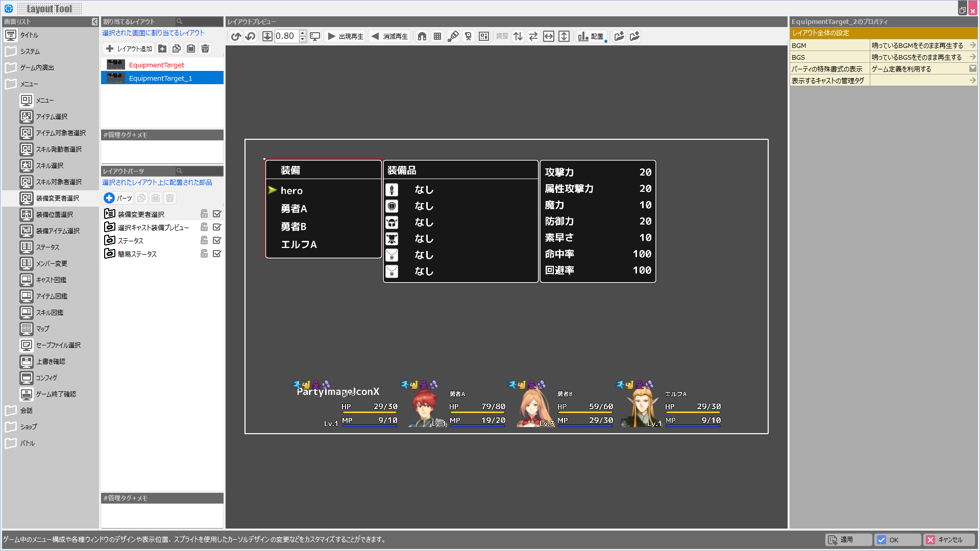The width and height of the screenshot is (980, 551).
Task: Expand the BGM property arrow
Action: (x=972, y=45)
